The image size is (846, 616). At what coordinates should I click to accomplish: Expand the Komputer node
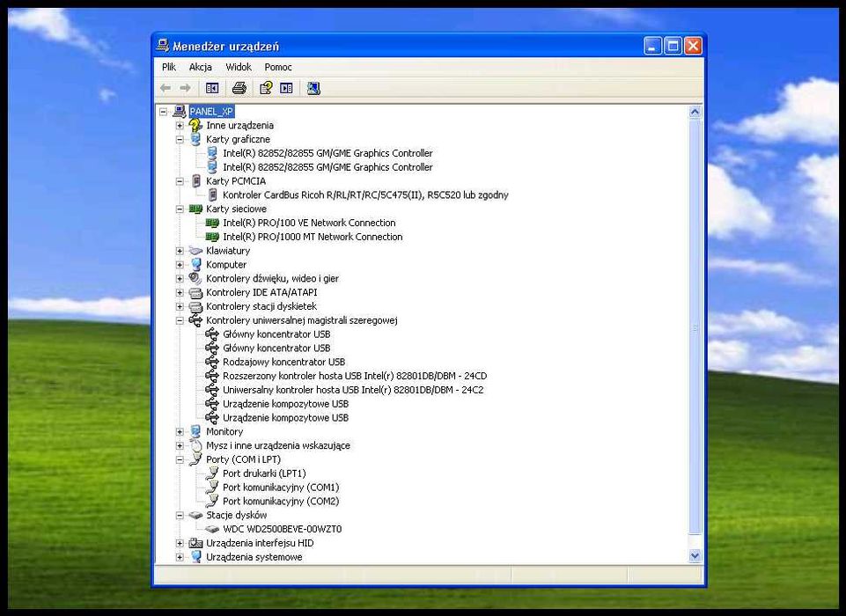[x=180, y=265]
